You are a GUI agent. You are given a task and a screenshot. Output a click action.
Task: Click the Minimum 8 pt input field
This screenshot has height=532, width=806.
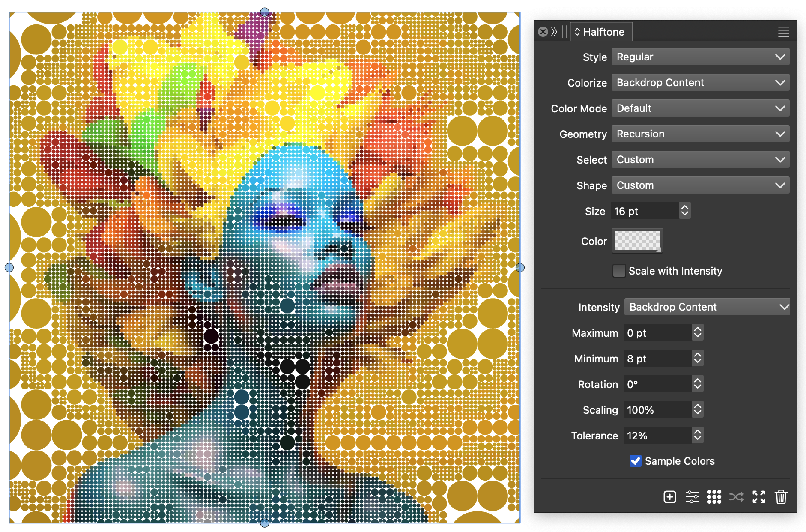click(657, 359)
